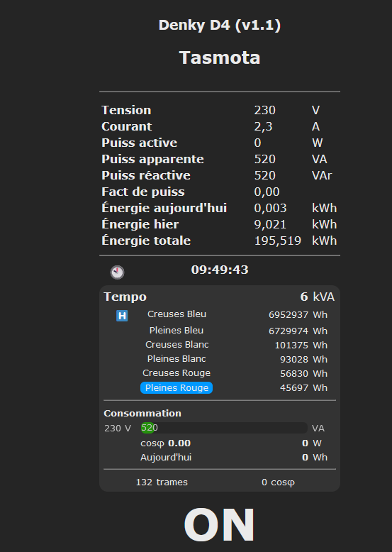This screenshot has height=552, width=392.
Task: Select the Énergie totale 195,519 value
Action: (277, 241)
